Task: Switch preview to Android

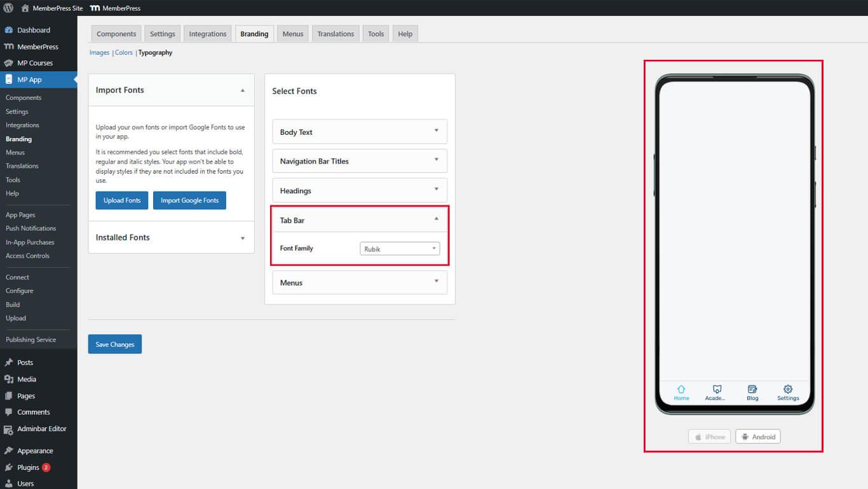Action: (x=757, y=437)
